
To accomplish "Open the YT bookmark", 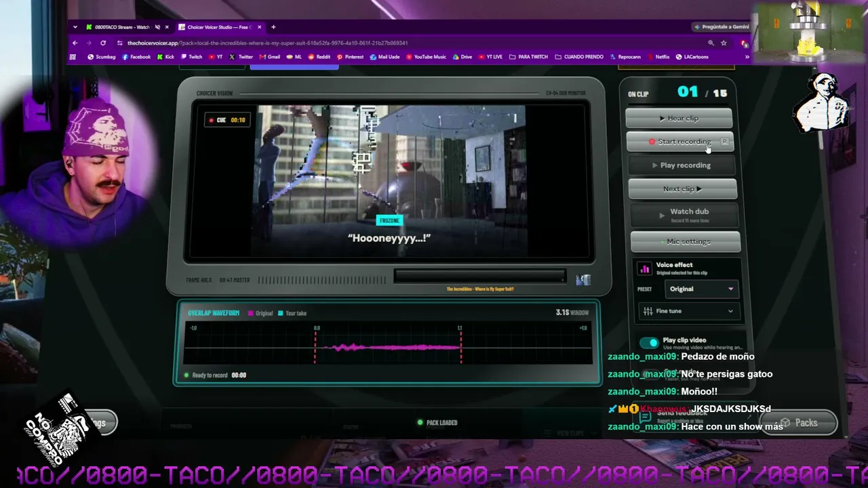I will [216, 57].
